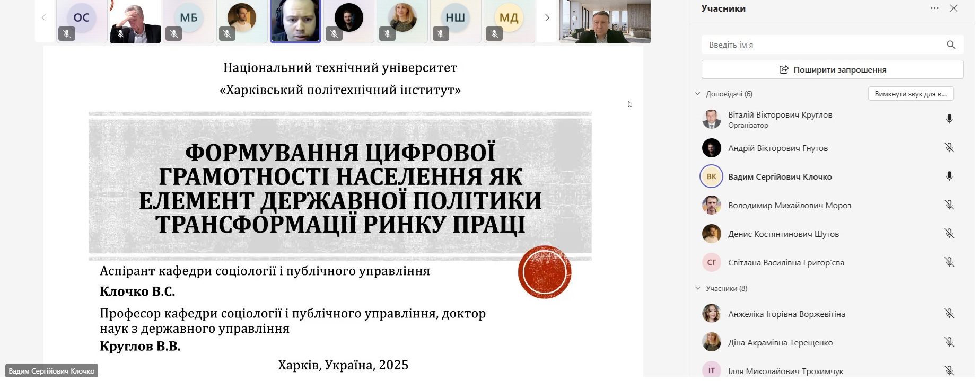The image size is (980, 381).
Task: Click the ІТ initials avatar in list
Action: [712, 370]
